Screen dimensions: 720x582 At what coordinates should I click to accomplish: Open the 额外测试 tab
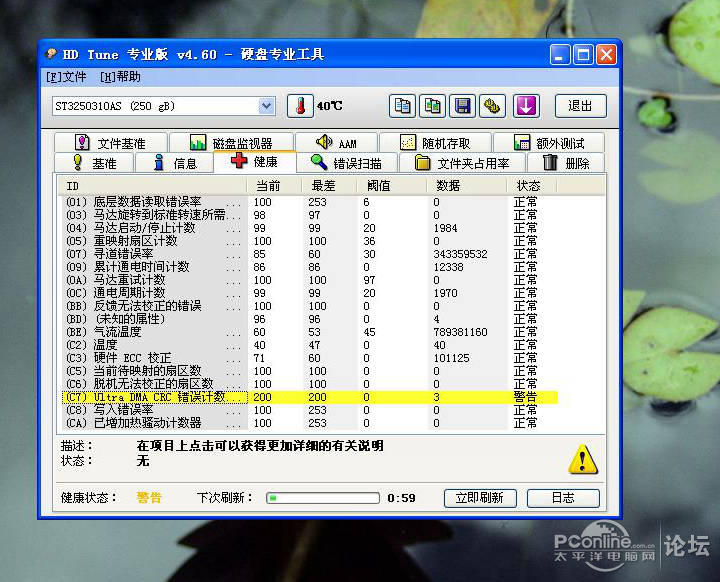(549, 143)
